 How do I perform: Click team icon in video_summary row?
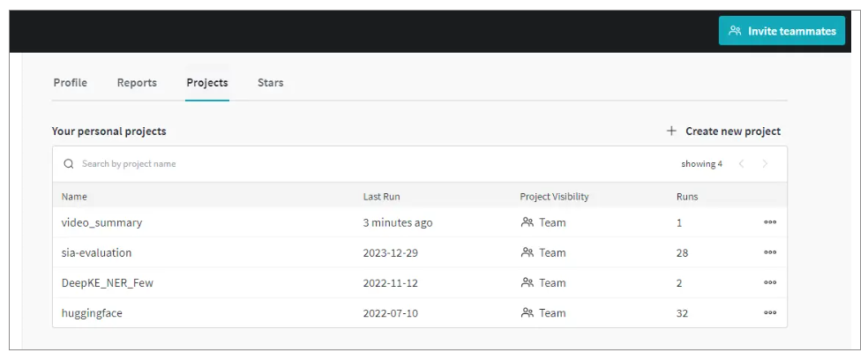pos(528,222)
